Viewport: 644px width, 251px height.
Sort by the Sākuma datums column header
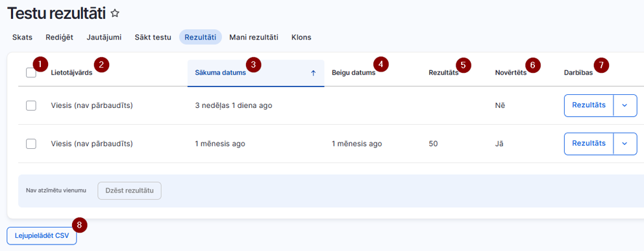[x=256, y=73]
